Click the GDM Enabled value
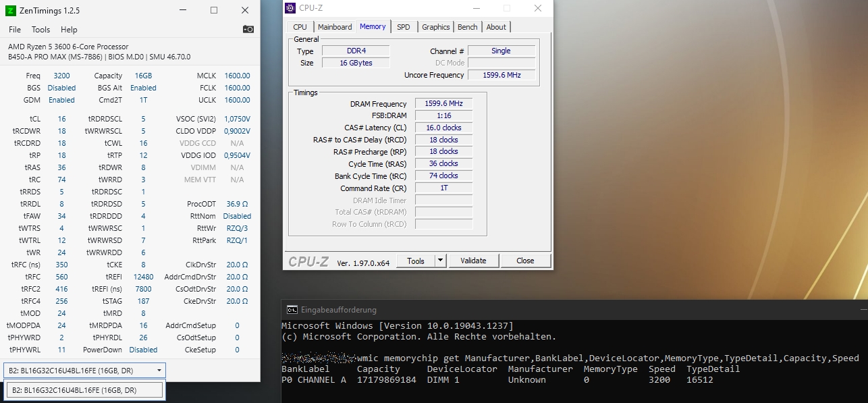This screenshot has height=403, width=868. click(61, 100)
